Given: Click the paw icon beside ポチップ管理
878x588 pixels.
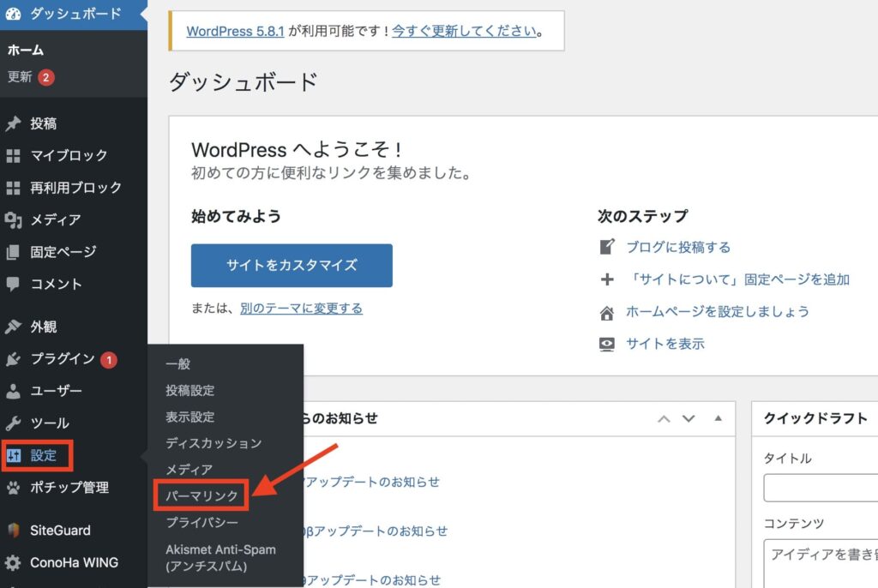Looking at the screenshot, I should (13, 488).
